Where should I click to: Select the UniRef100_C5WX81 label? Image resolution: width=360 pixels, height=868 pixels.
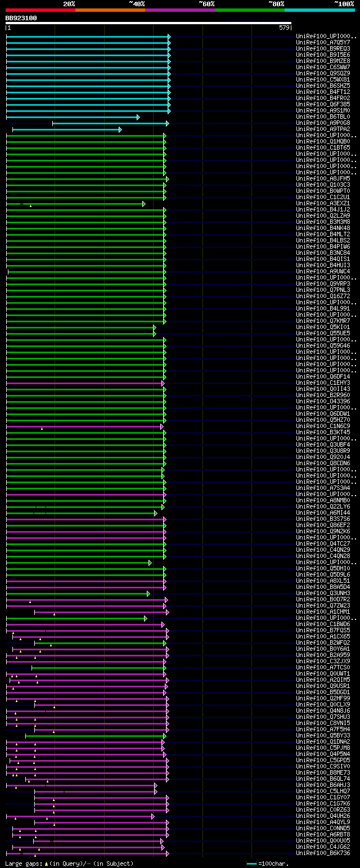click(x=323, y=79)
